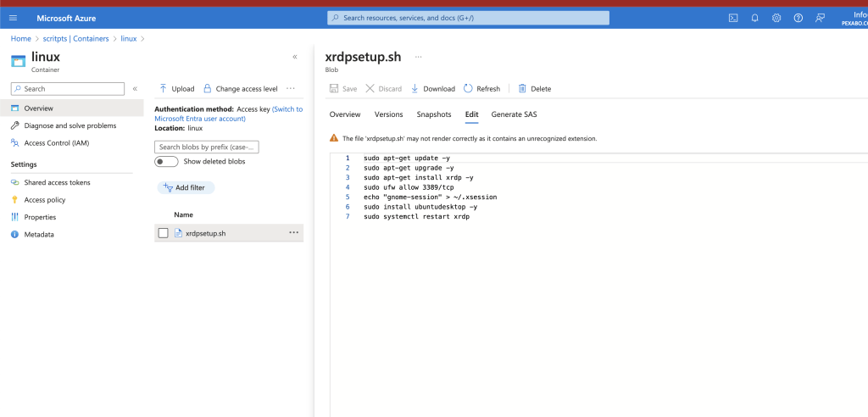
Task: Collapse the container panel double chevron
Action: [295, 57]
